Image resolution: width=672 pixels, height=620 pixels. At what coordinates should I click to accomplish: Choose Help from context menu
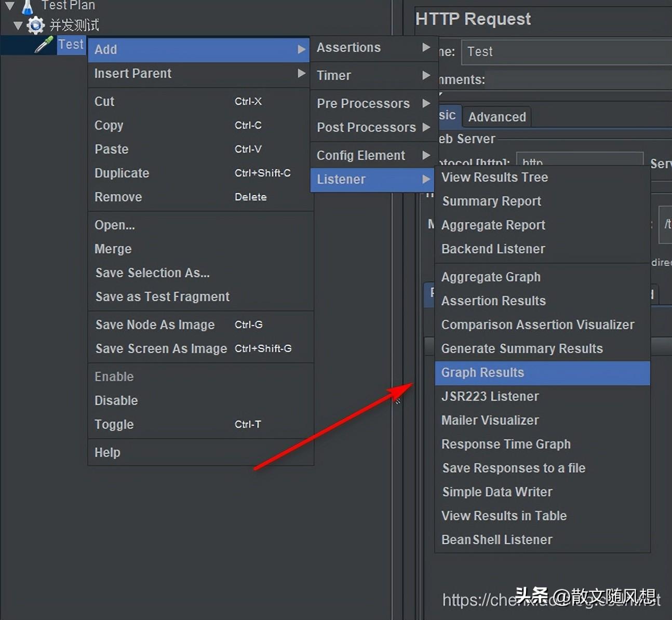click(201, 453)
